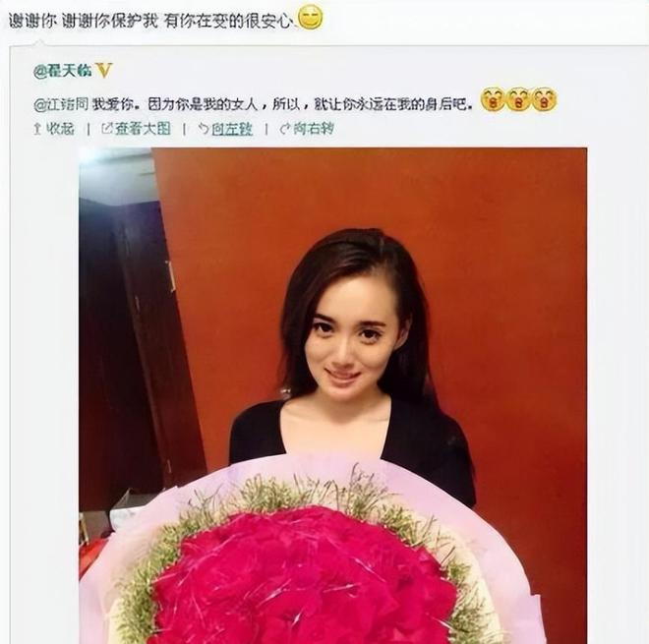Click the smiling emoji ending the top comment
The image size is (649, 644).
point(310,18)
